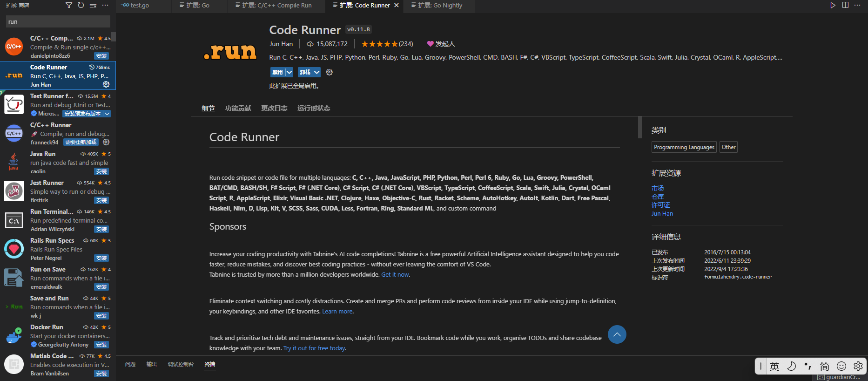
Task: Select Docker Run whale icon
Action: coord(14,335)
